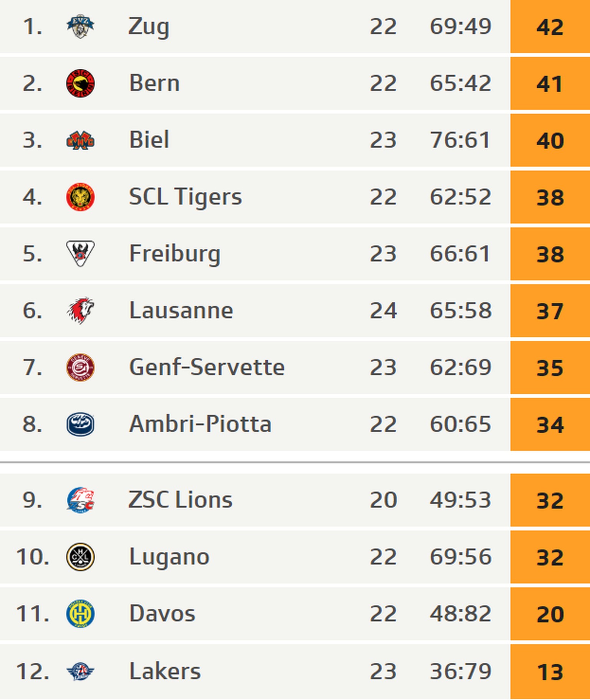The width and height of the screenshot is (590, 700).
Task: Click the Davos yellow-blue logo
Action: tap(80, 614)
